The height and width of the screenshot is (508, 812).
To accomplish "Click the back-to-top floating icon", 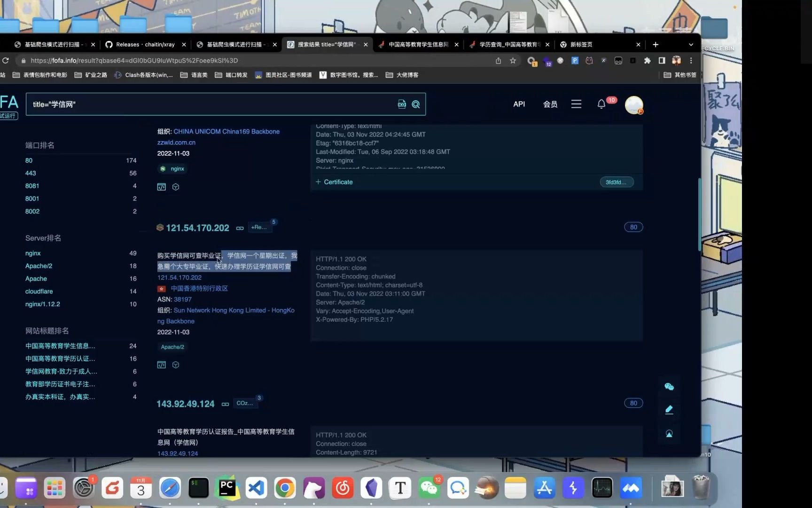I will [x=669, y=433].
